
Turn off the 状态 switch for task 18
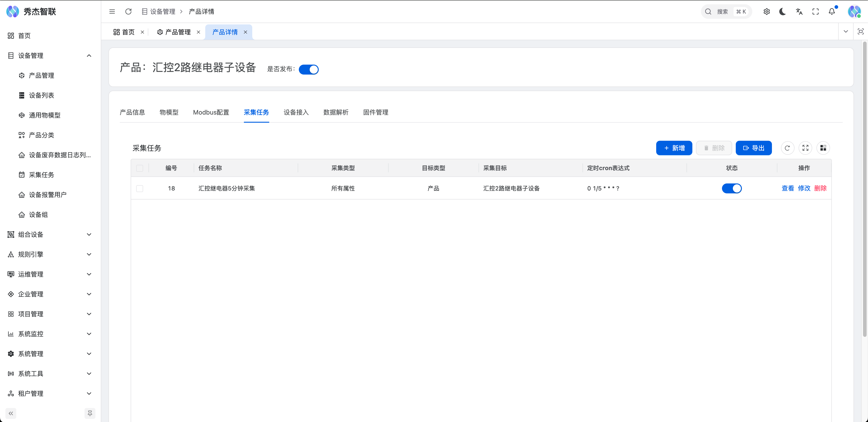[732, 188]
